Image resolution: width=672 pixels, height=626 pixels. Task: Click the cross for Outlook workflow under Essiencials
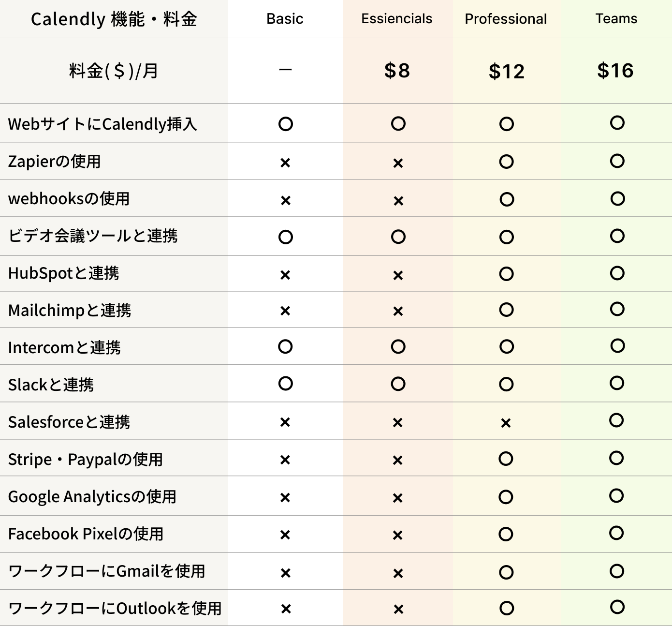pyautogui.click(x=398, y=610)
